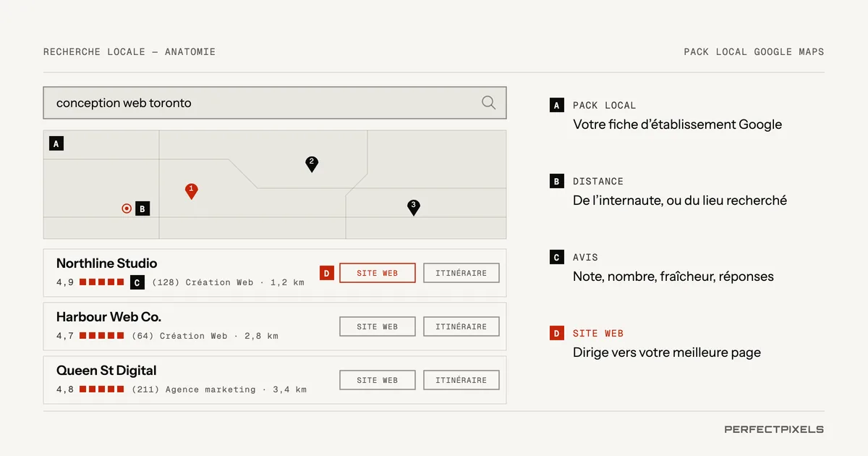
Task: Focus the 'conception web toronto' search field
Action: point(275,103)
